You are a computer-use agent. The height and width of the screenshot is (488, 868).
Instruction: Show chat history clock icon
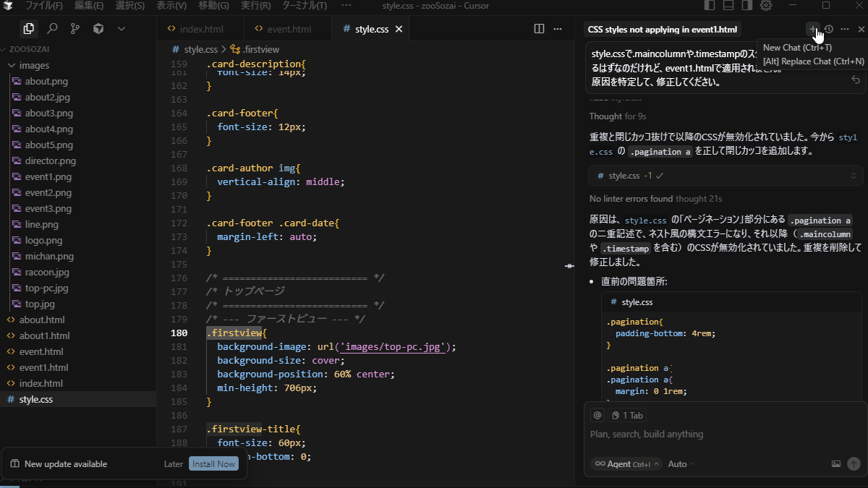pos(829,29)
